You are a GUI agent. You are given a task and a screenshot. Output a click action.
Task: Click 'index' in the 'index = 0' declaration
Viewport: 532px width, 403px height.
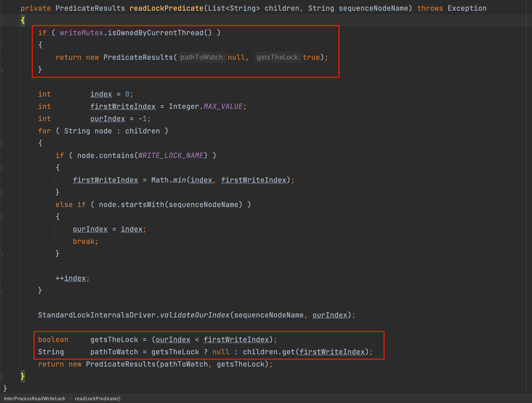pyautogui.click(x=101, y=94)
